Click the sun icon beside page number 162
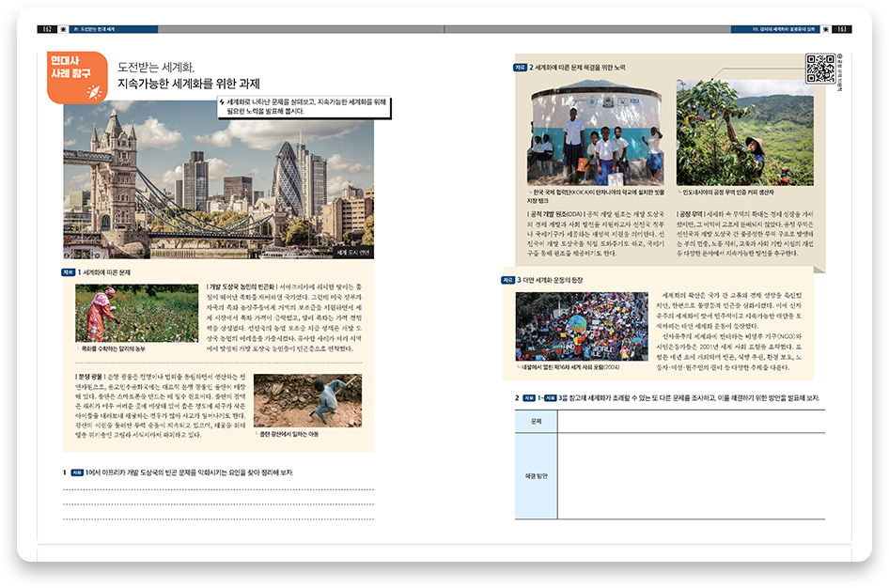Viewport: 889px width, 588px height. pyautogui.click(x=63, y=29)
